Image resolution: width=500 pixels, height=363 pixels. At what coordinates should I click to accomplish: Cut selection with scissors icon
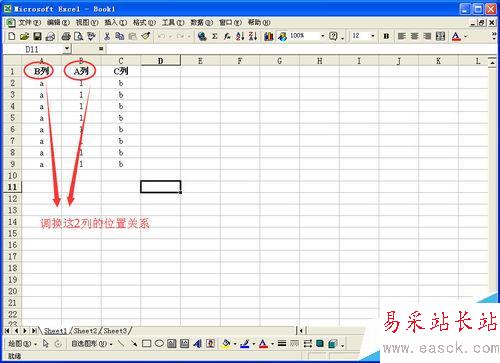(x=107, y=36)
